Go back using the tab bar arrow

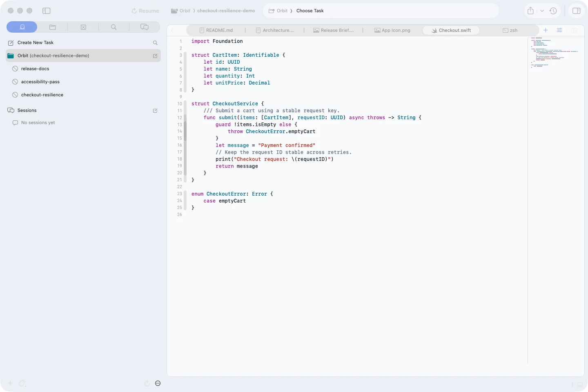point(172,30)
